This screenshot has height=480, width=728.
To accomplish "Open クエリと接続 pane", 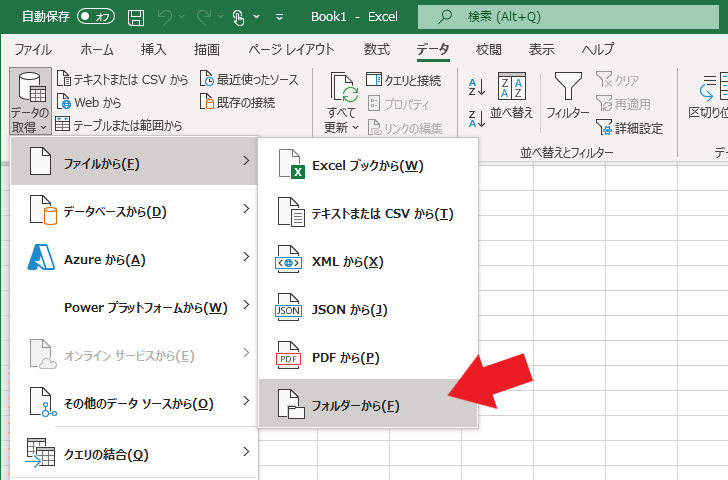I will pos(403,80).
